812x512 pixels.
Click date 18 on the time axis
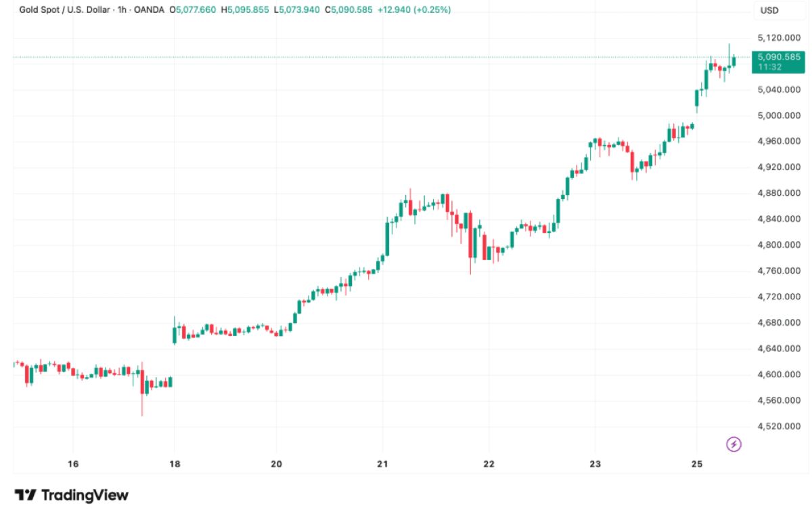click(175, 465)
